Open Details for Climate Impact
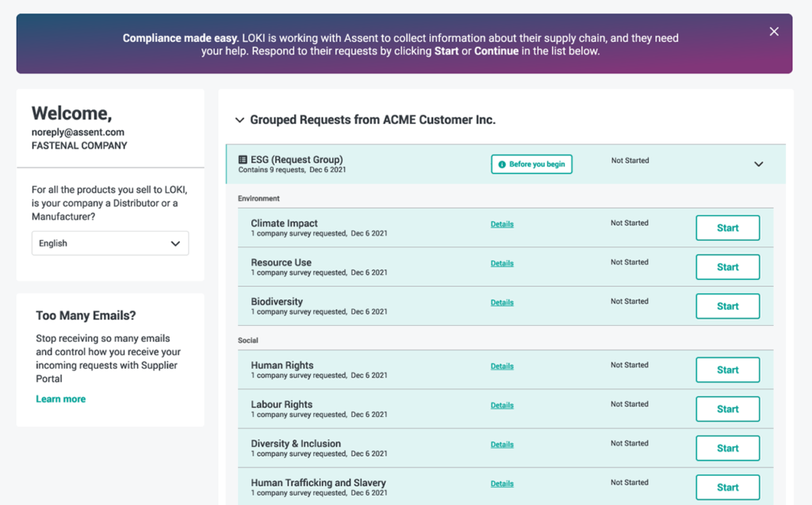Screen dimensions: 812x505 point(502,224)
